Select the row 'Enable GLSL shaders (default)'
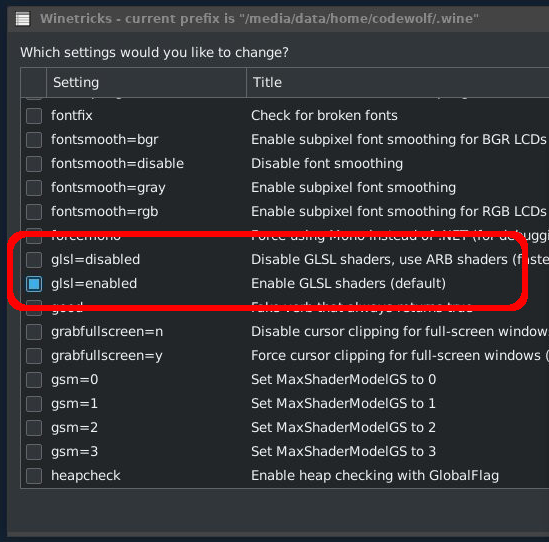This screenshot has width=549, height=542. [285, 284]
